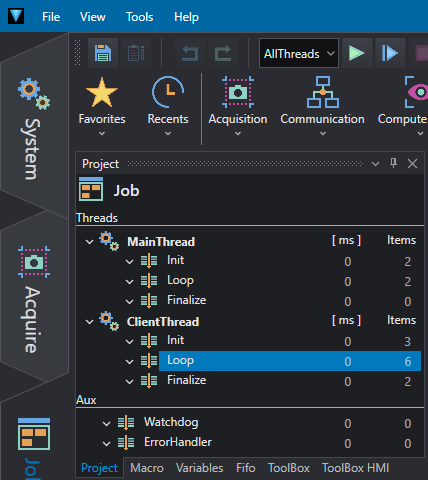Open the Recents clock category
Screen dimensions: 428x480
tap(168, 106)
